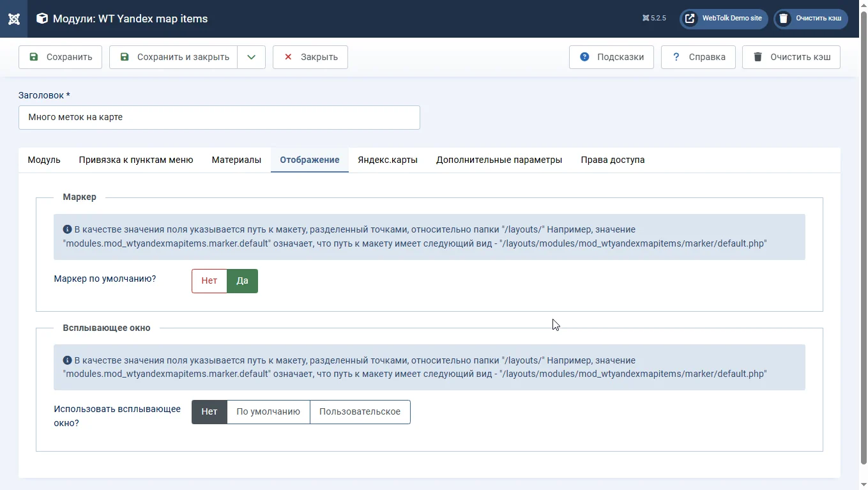Switch to Права доступа tab
868x490 pixels.
pyautogui.click(x=613, y=160)
